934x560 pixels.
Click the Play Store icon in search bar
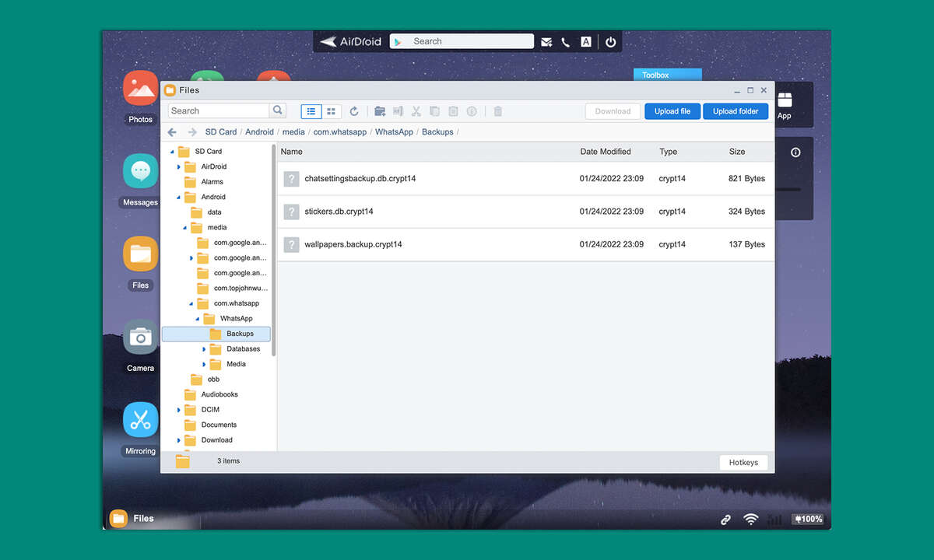click(x=397, y=42)
